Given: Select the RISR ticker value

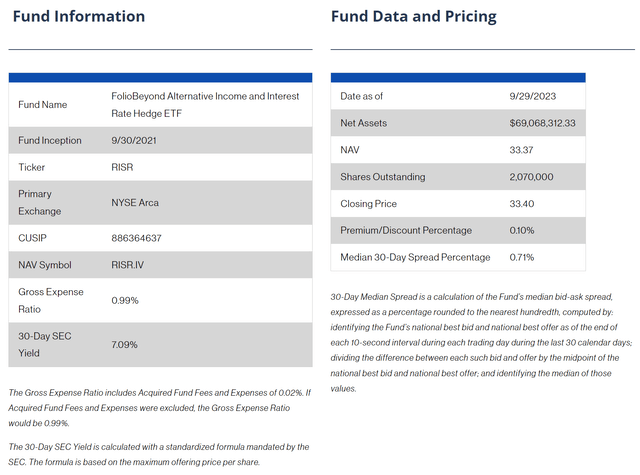Looking at the screenshot, I should point(123,167).
